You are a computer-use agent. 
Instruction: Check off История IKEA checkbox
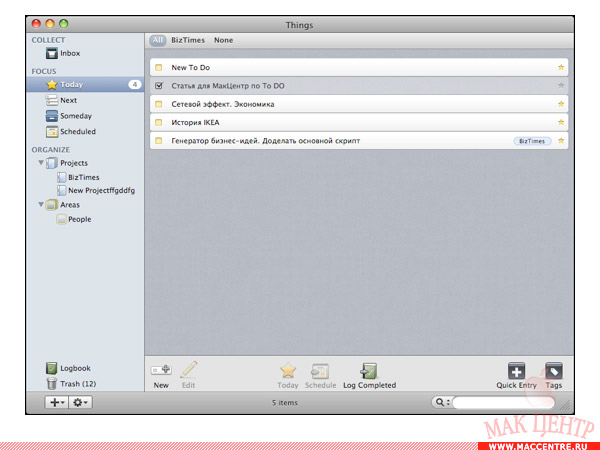click(158, 122)
